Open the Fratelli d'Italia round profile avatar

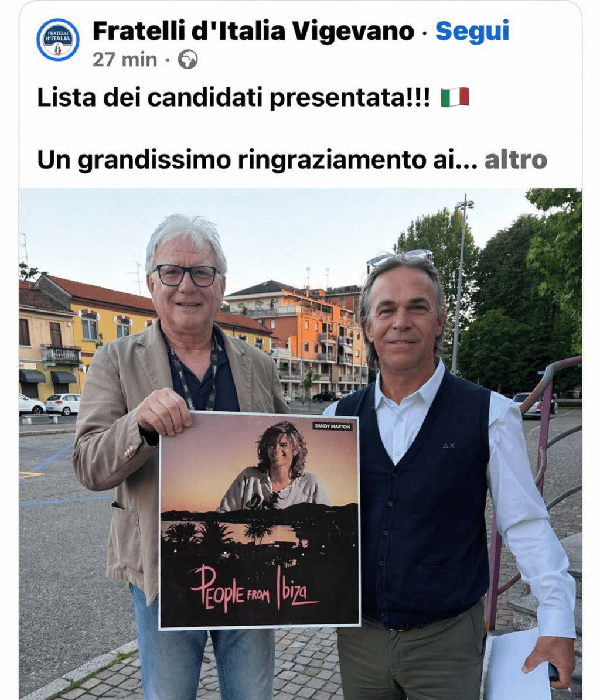tap(58, 40)
